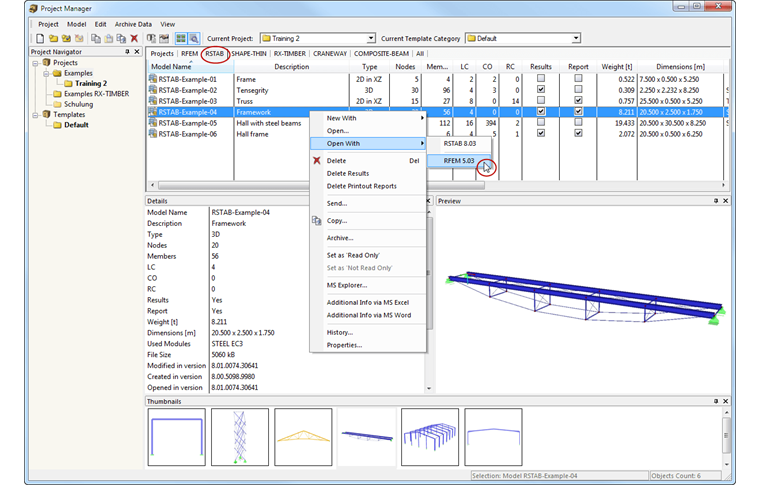Click the Details panel scroll down arrow
This screenshot has height=485, width=760.
click(429, 388)
